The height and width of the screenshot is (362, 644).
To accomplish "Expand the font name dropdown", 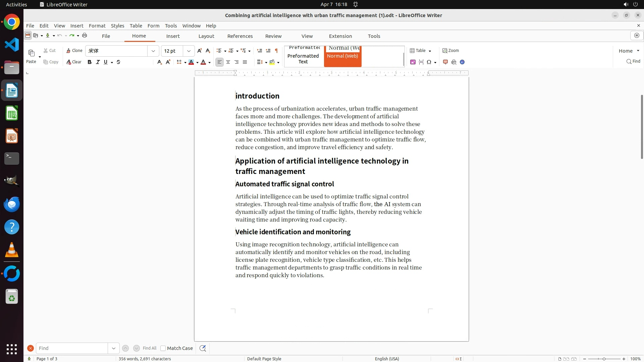I will (x=153, y=51).
